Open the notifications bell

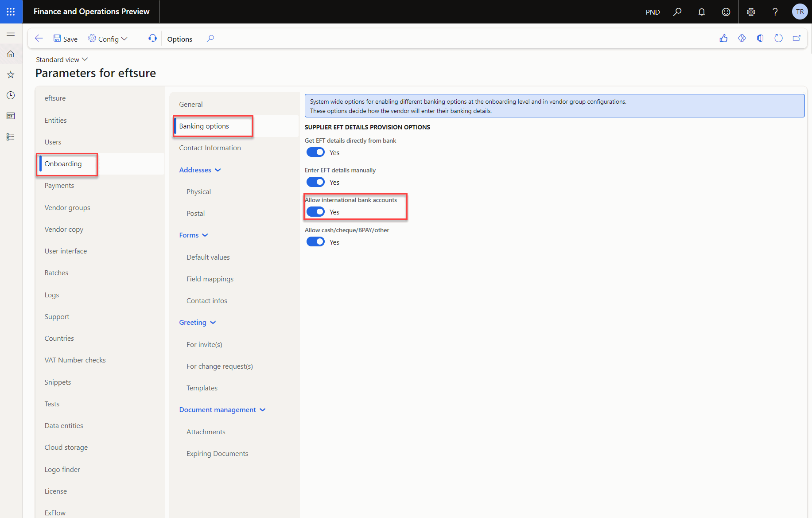(702, 12)
